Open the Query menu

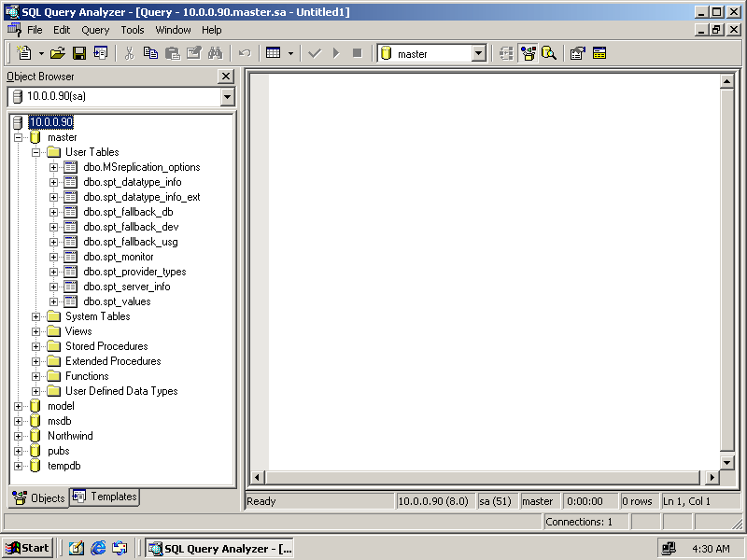(95, 30)
